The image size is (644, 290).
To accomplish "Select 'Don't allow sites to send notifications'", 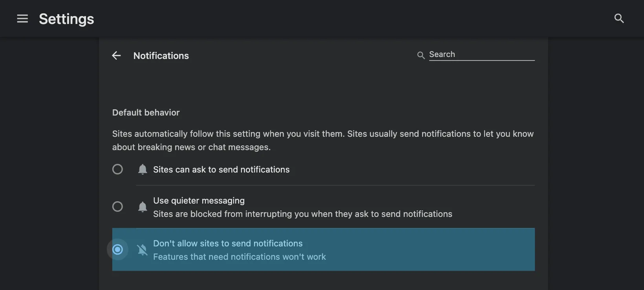I will click(118, 250).
